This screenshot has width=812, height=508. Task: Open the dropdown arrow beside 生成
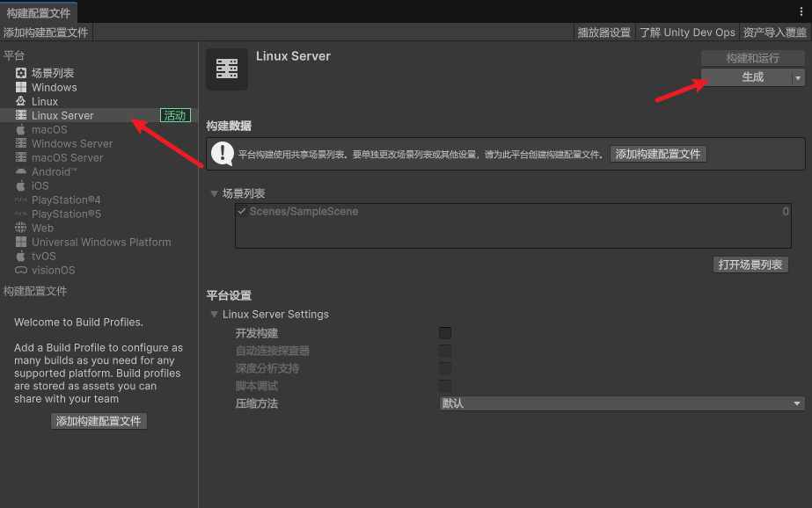click(x=798, y=77)
